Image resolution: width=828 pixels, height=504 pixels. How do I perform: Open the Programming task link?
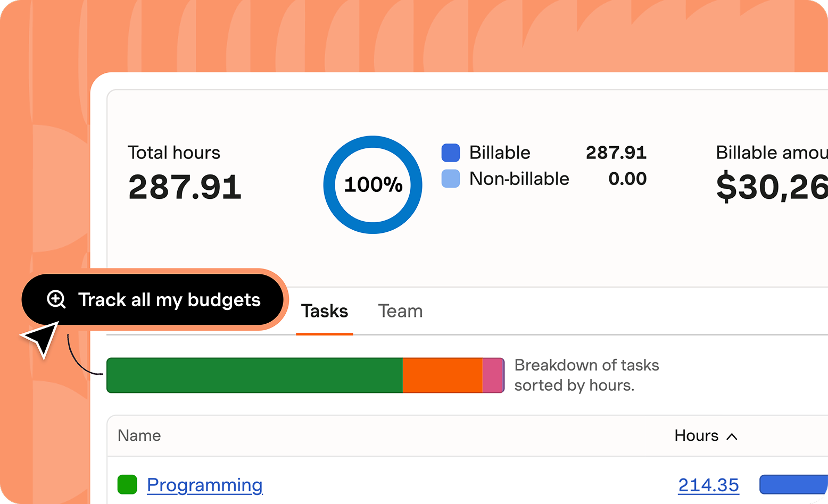[x=205, y=485]
